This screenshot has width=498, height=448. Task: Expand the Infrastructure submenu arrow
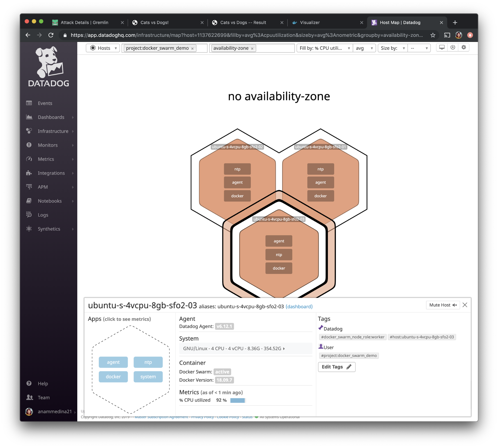pos(73,131)
